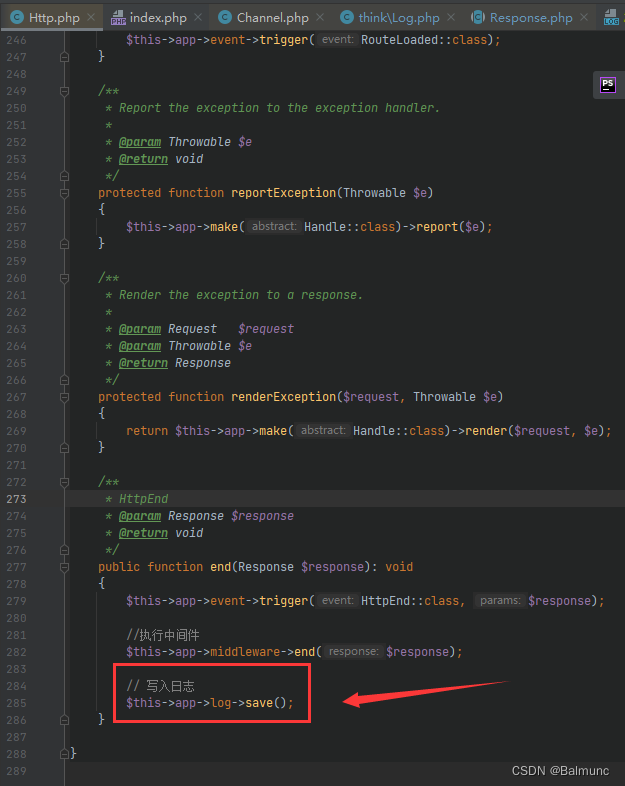The height and width of the screenshot is (786, 625).
Task: Click the HttpEnd comment on line 273
Action: [x=143, y=499]
